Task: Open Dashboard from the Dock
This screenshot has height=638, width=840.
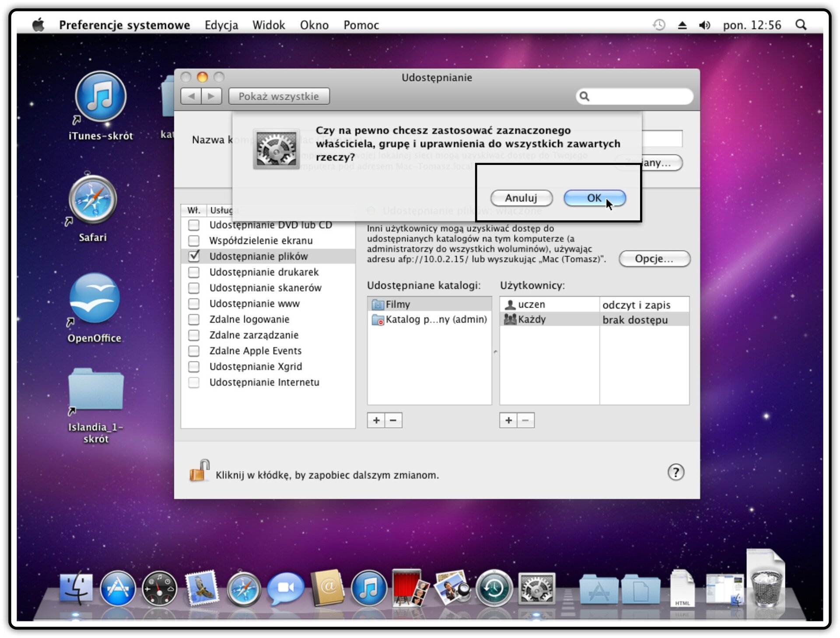Action: pyautogui.click(x=159, y=589)
